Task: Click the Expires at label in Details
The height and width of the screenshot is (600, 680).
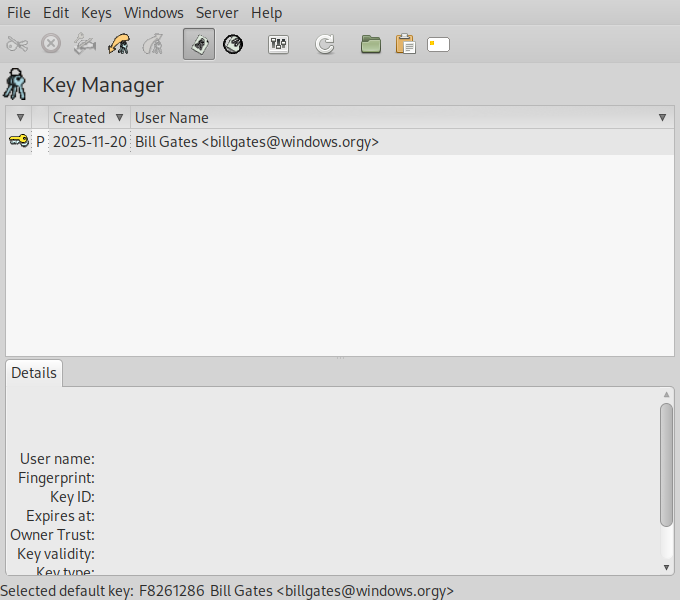Action: click(60, 516)
